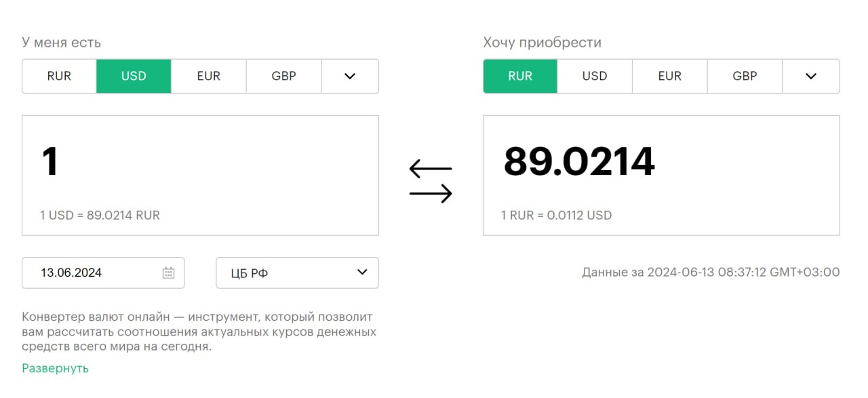Image resolution: width=868 pixels, height=398 pixels.
Task: Click the result amount field showing 89.0214
Action: coord(660,163)
